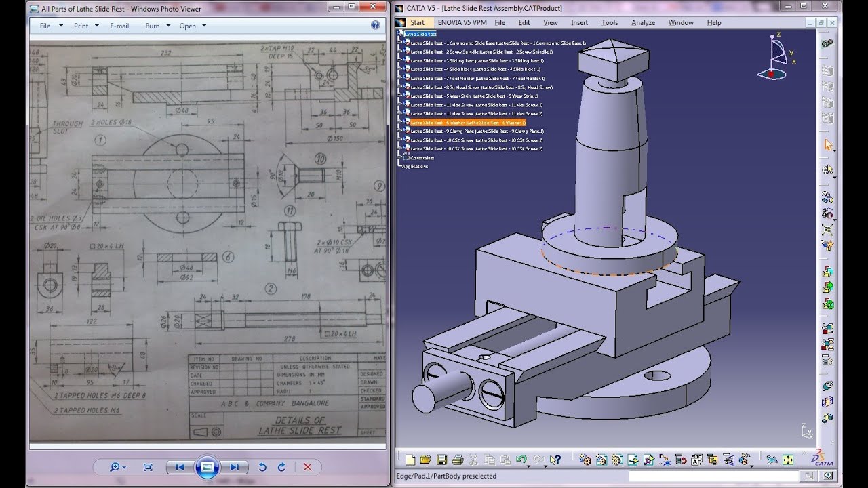Select the 9 Clamp Plate tree item
868x488 pixels.
pos(477,131)
